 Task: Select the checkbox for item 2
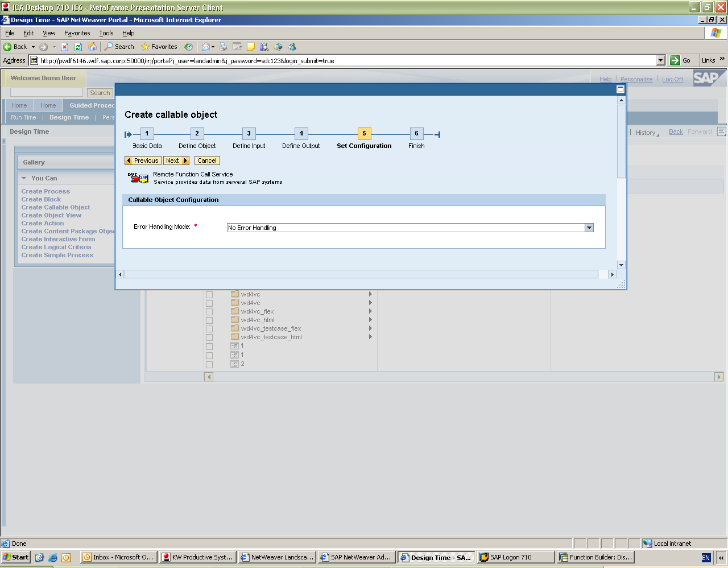(209, 364)
